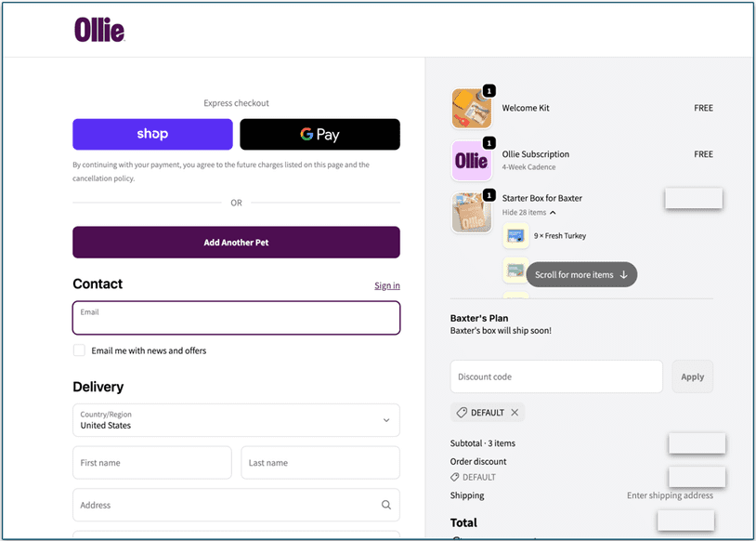756x541 pixels.
Task: Select the shop Pay express checkout option
Action: click(152, 134)
